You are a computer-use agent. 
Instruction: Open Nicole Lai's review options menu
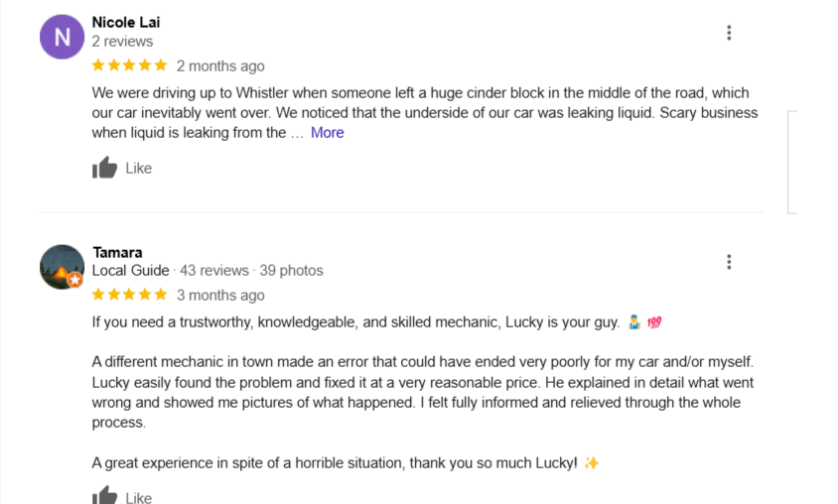pos(729,33)
